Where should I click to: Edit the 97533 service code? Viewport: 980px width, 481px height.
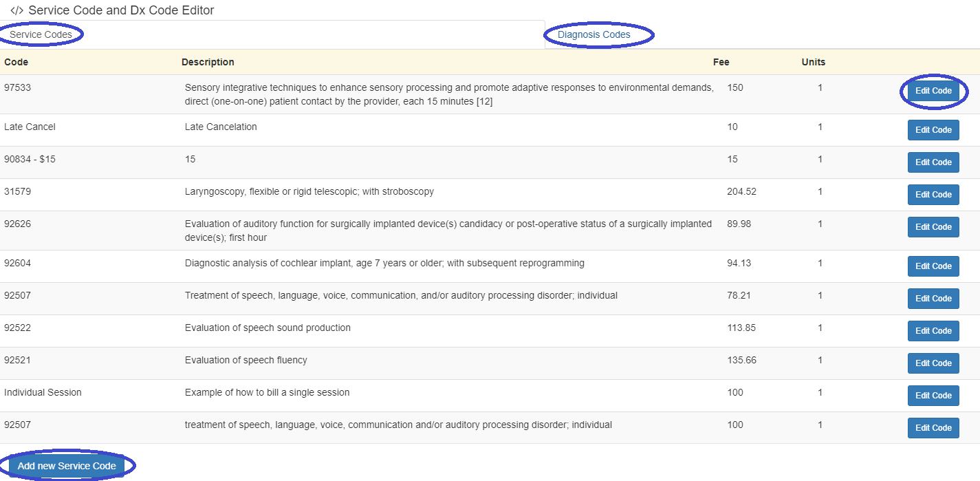click(933, 91)
